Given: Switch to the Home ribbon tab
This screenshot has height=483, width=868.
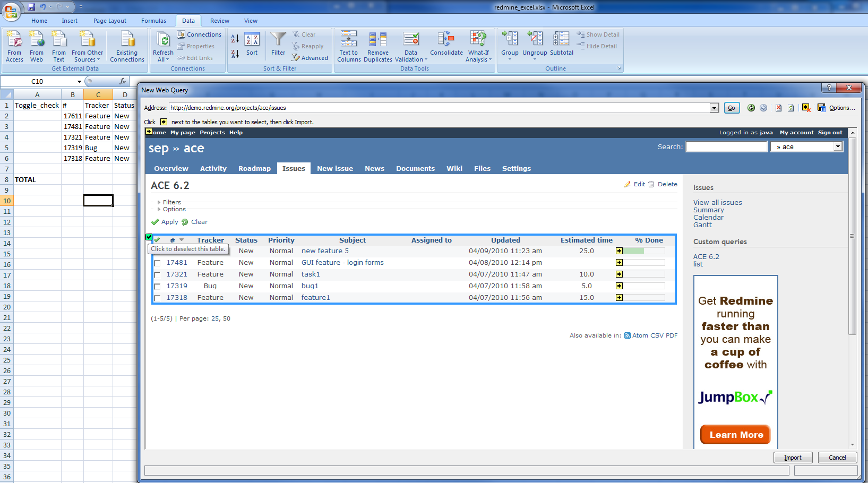Looking at the screenshot, I should click(x=39, y=21).
